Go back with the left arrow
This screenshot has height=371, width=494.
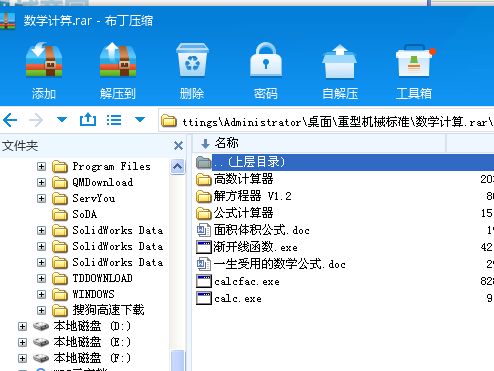10,120
